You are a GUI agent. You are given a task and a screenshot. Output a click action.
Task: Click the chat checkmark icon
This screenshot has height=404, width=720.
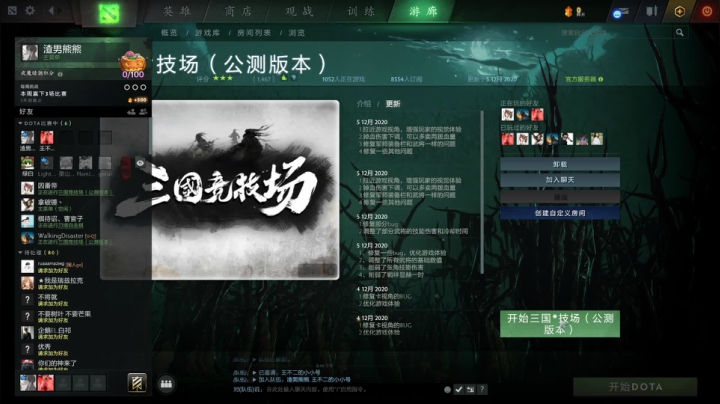459,389
